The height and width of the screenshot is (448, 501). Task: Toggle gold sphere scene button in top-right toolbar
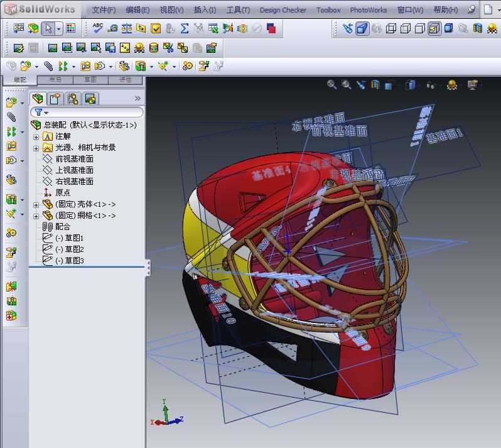492,28
